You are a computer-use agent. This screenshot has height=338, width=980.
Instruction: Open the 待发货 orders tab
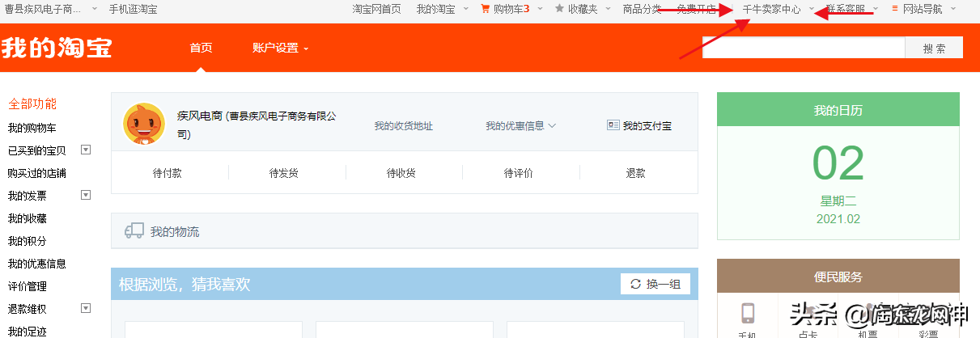284,173
